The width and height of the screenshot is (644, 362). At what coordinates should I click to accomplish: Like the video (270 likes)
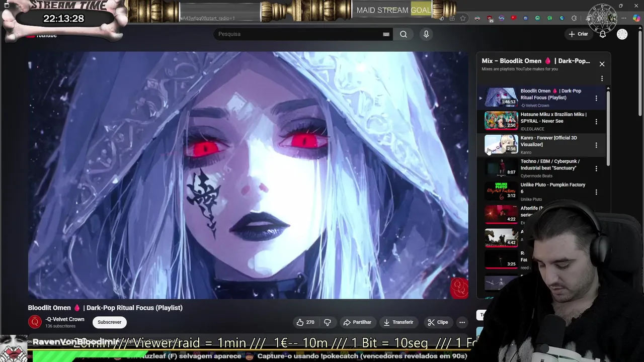305,322
